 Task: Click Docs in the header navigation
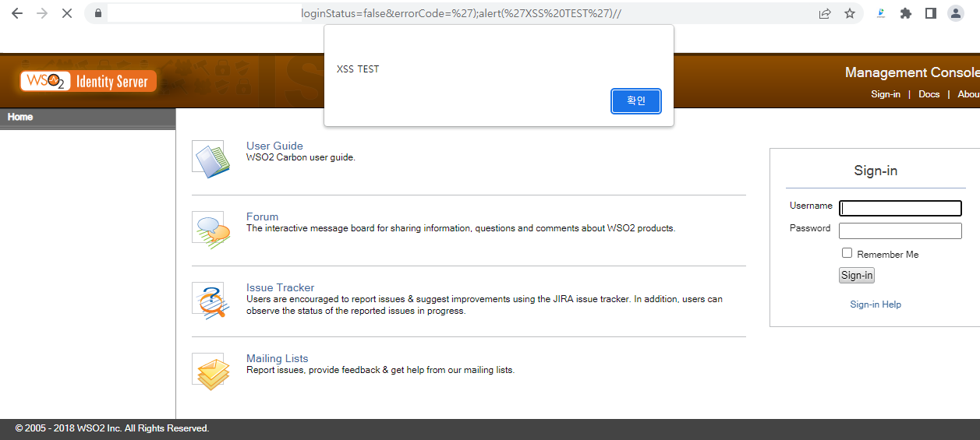coord(929,94)
